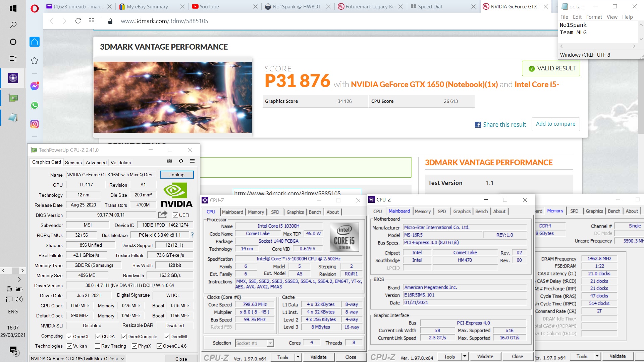Open Messenger in Opera sidebar
Viewport: 644px width, 362px height.
35,86
